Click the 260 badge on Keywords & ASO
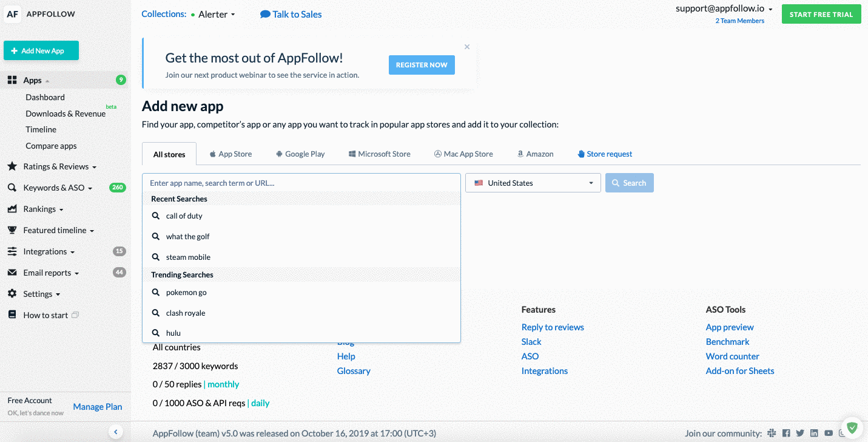 [x=118, y=188]
